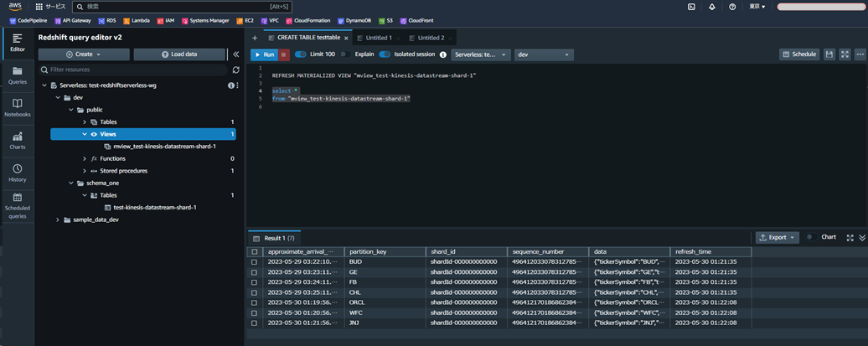The image size is (868, 346).
Task: Open the Create dropdown button
Action: [84, 54]
